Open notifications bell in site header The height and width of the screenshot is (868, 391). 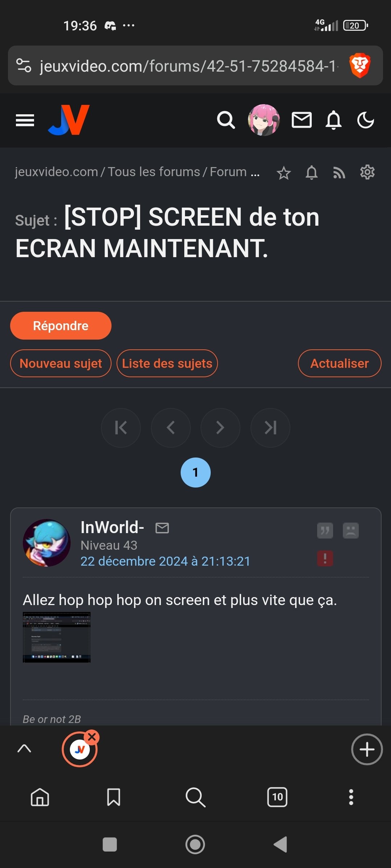coord(333,120)
